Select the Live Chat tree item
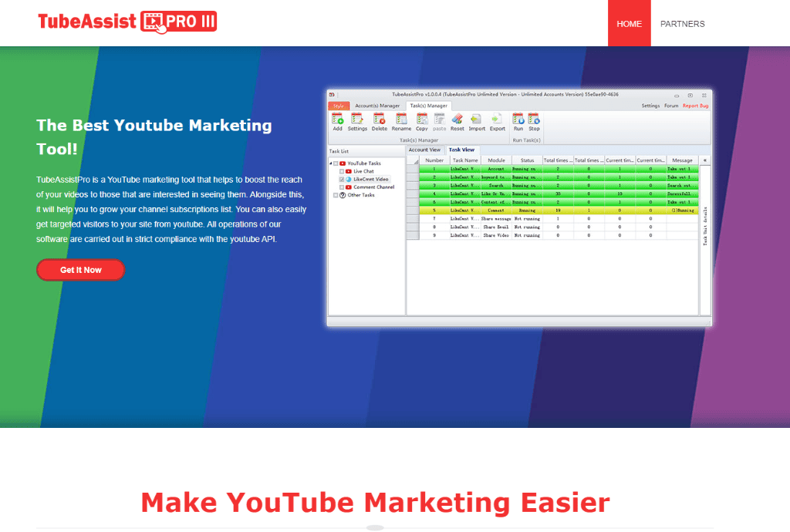 pos(363,171)
